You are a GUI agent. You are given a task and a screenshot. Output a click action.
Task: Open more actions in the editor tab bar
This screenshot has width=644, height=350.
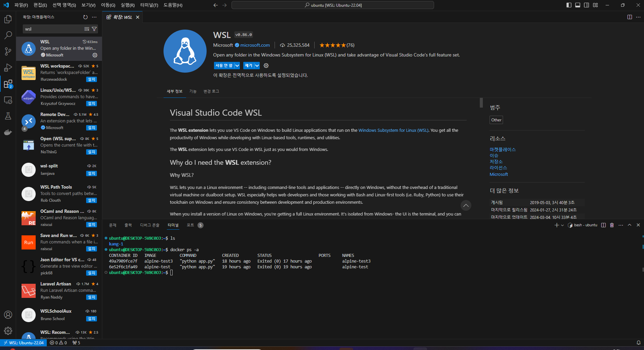point(638,17)
